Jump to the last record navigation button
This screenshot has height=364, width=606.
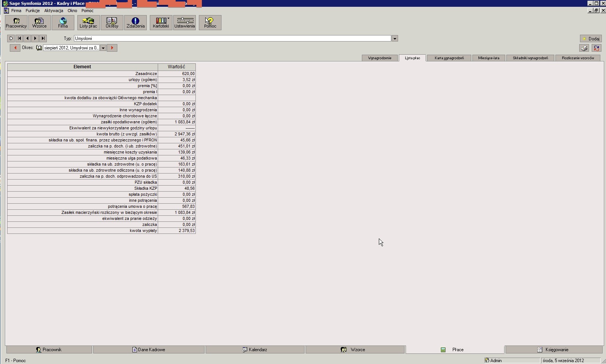click(x=43, y=38)
